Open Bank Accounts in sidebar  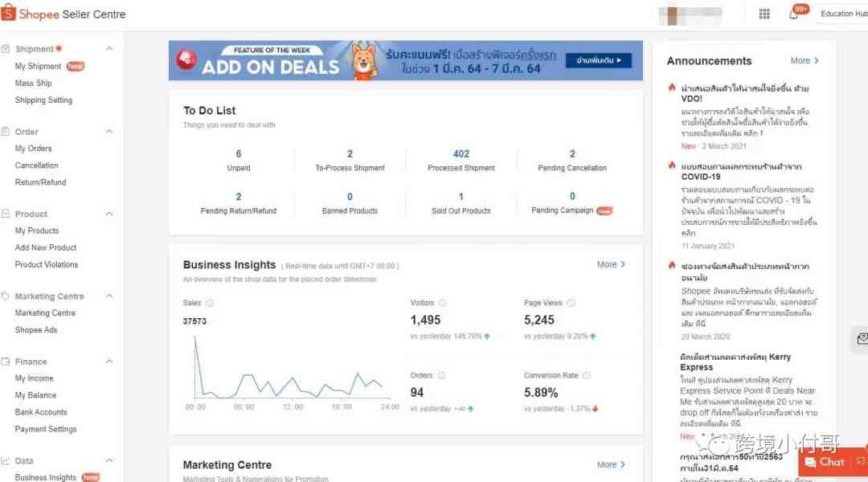click(x=41, y=412)
